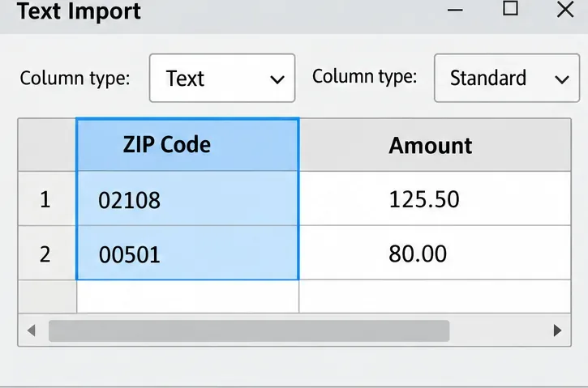Open the Column type dropdown showing Standard
The image size is (588, 388).
[x=507, y=78]
